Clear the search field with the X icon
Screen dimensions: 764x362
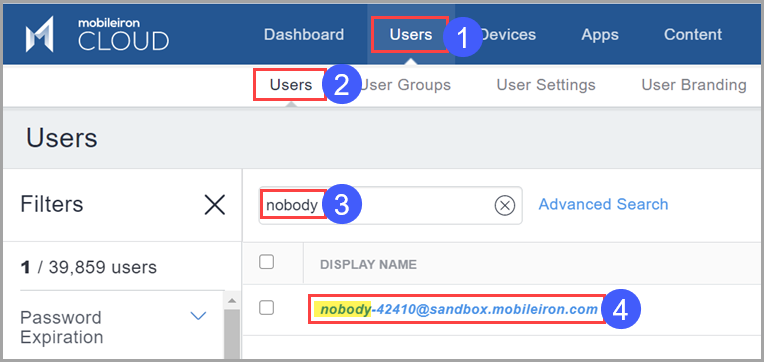coord(505,206)
